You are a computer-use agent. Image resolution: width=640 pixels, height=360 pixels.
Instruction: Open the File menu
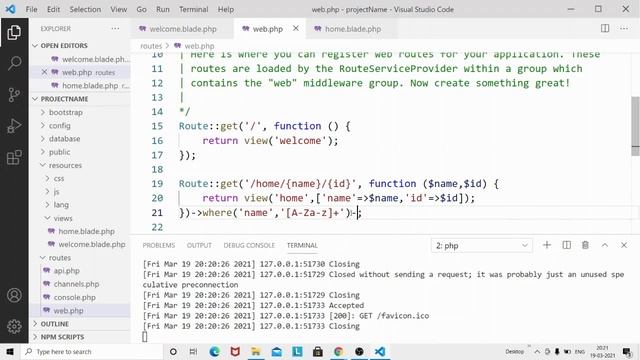click(x=31, y=9)
